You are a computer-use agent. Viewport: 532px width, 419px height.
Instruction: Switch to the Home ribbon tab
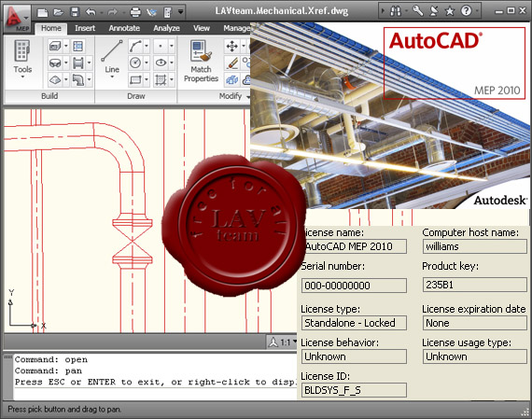pyautogui.click(x=51, y=28)
